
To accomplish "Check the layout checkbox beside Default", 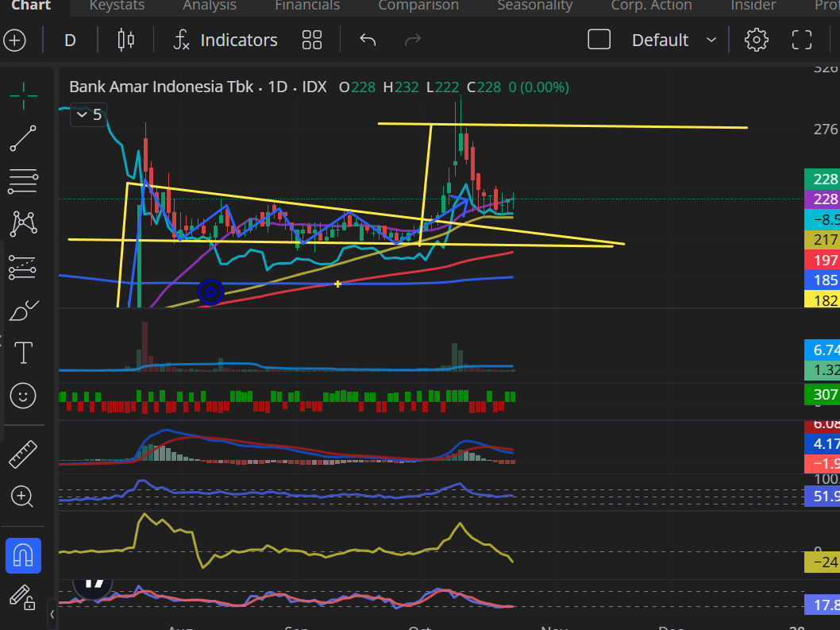I will 599,40.
